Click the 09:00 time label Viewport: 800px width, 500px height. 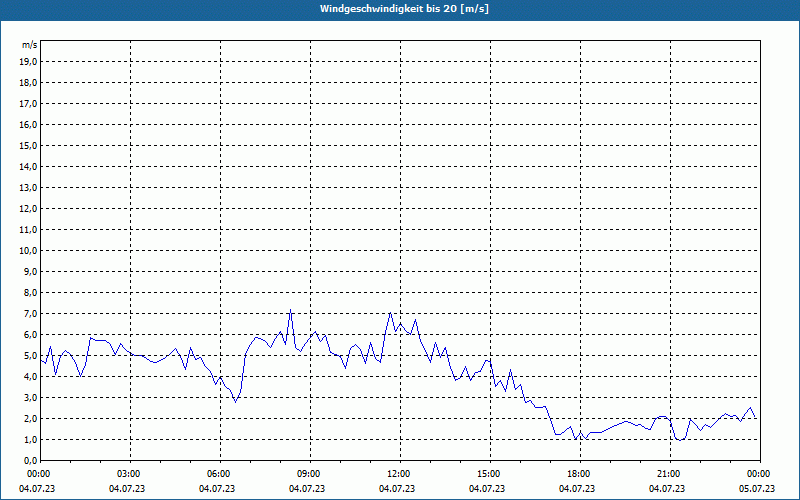[310, 474]
